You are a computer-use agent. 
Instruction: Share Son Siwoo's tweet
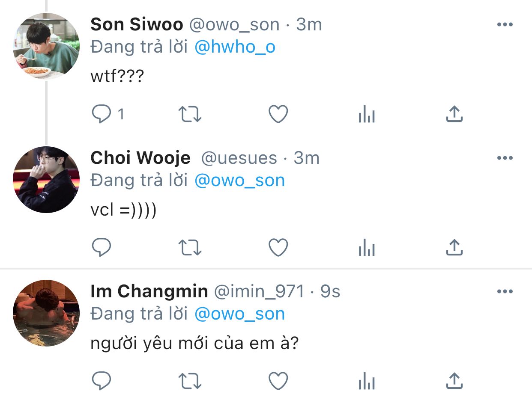[454, 114]
